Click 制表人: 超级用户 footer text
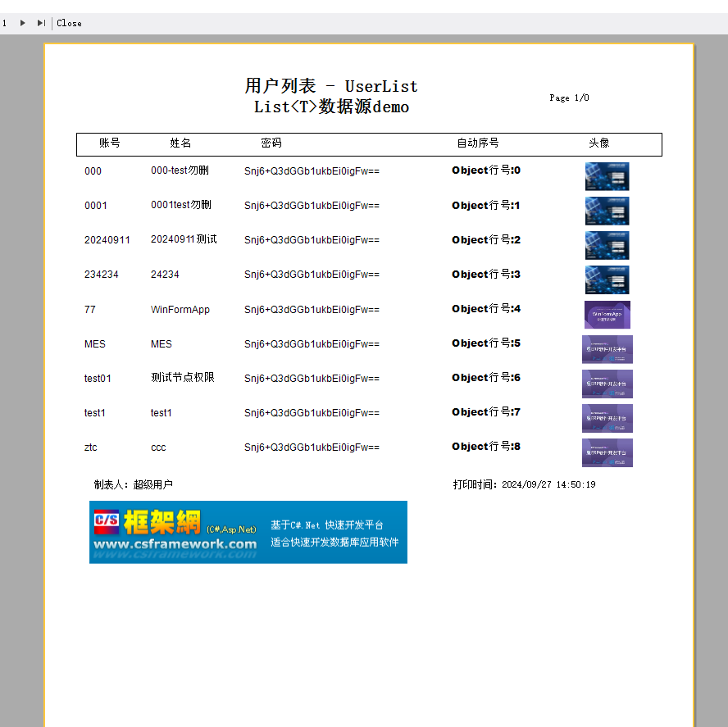 134,484
